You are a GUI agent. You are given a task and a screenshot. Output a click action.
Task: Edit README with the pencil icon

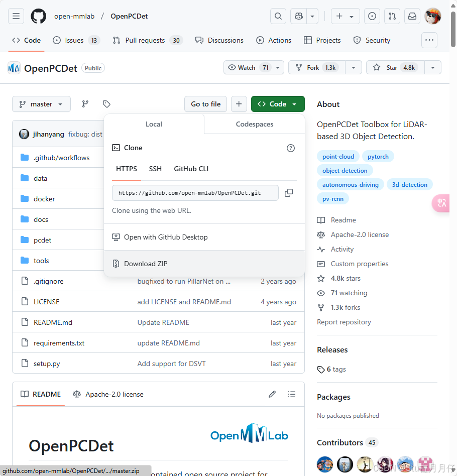(272, 394)
